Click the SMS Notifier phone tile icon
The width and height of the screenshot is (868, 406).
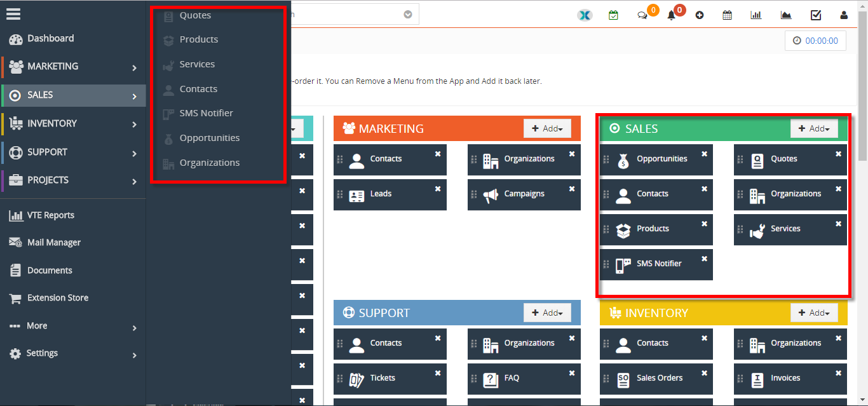pyautogui.click(x=623, y=266)
